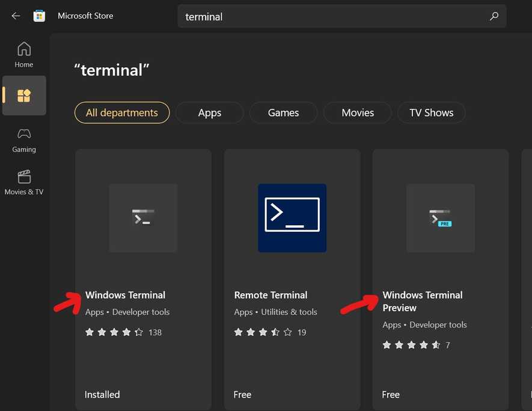
Task: Navigate back using the arrow icon
Action: click(16, 16)
